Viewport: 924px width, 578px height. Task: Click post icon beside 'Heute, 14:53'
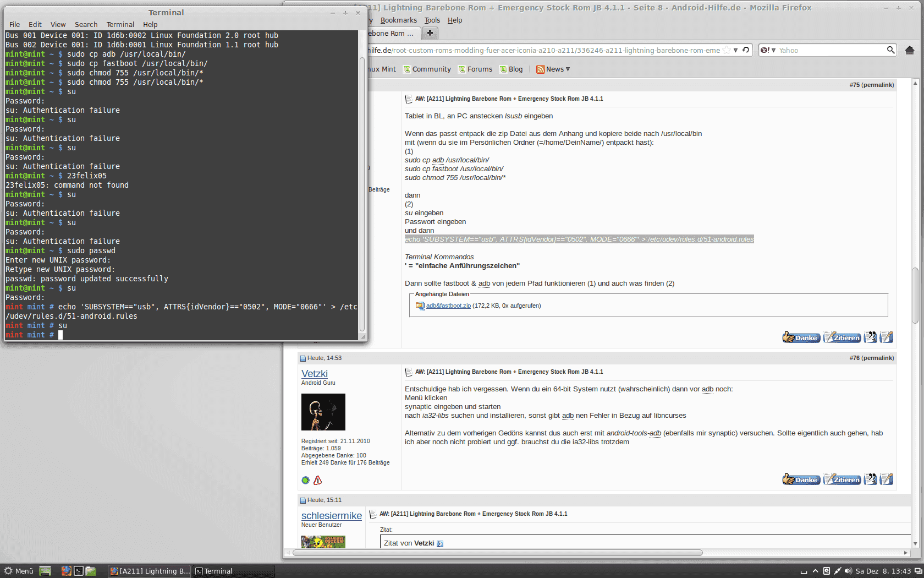(302, 358)
